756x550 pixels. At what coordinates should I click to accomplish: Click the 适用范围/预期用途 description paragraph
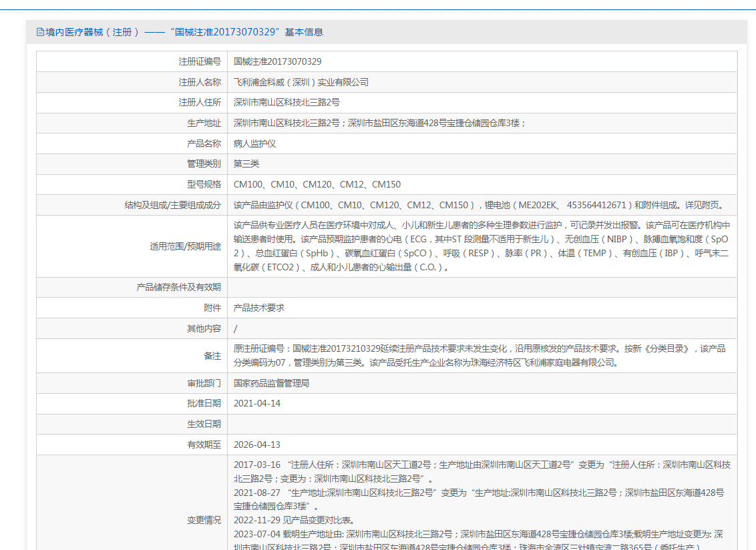click(481, 246)
